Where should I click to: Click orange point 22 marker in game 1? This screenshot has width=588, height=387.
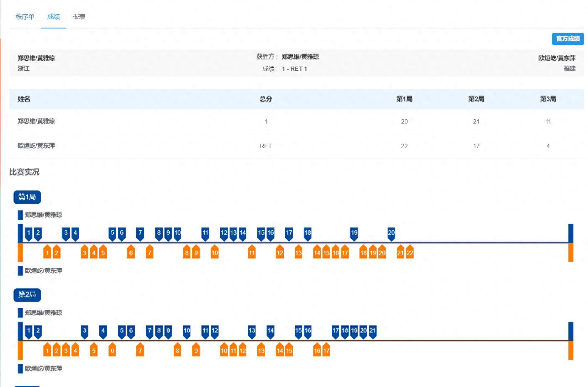410,252
